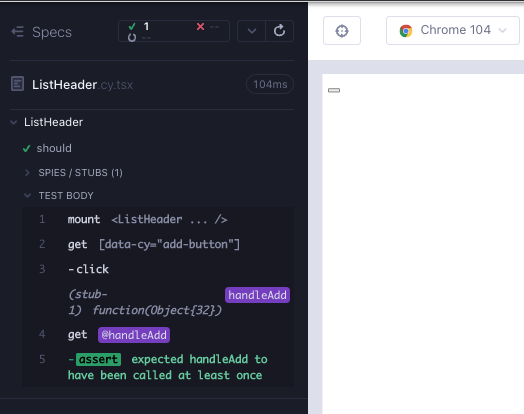Open the Chrome 104 browser dropdown
The image size is (524, 414).
(453, 30)
